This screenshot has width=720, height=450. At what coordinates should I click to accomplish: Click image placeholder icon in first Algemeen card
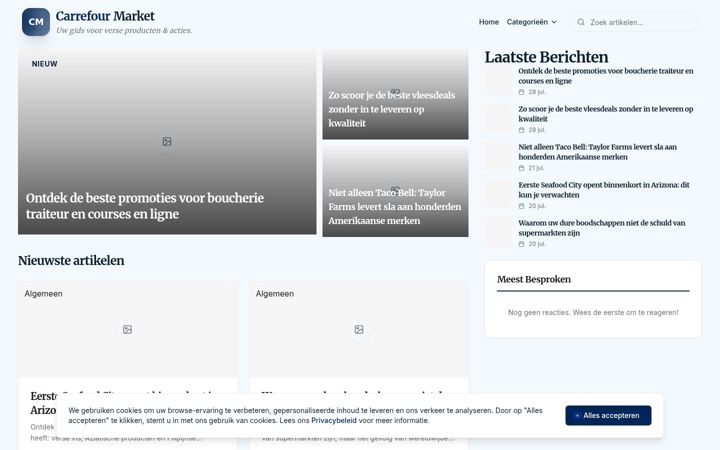[127, 329]
